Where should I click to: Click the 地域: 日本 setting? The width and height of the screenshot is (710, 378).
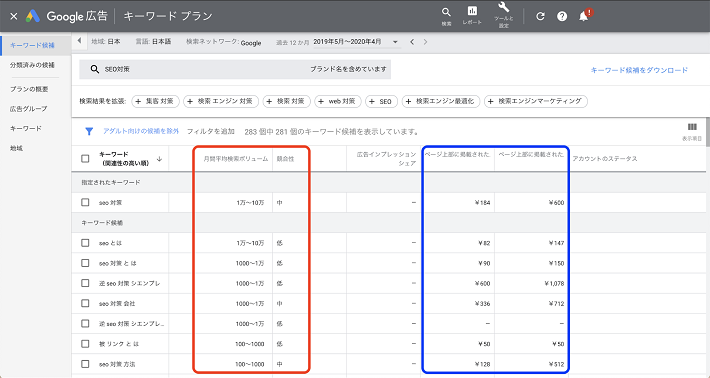[106, 42]
